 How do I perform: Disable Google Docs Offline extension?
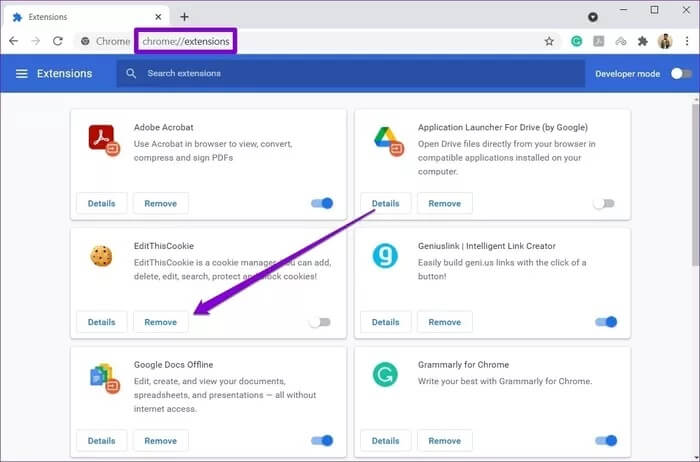tap(322, 441)
